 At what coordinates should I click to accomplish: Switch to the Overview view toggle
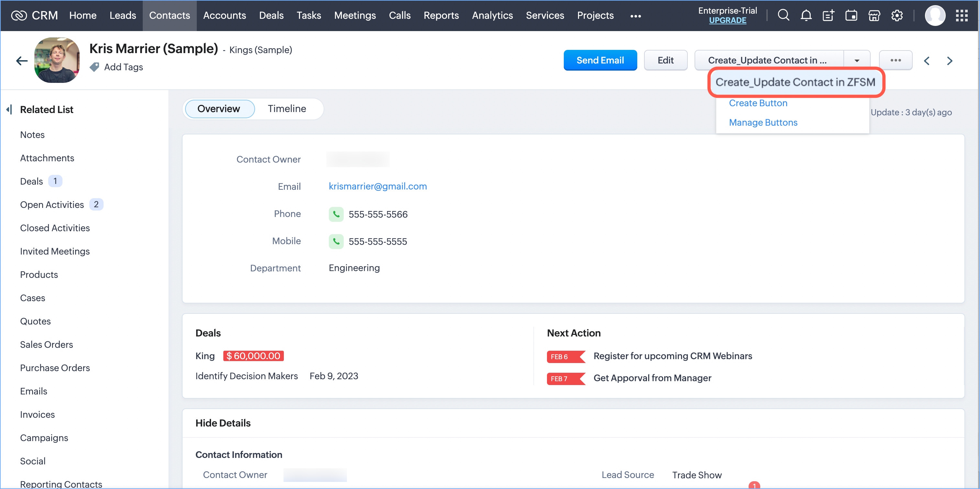(x=219, y=109)
